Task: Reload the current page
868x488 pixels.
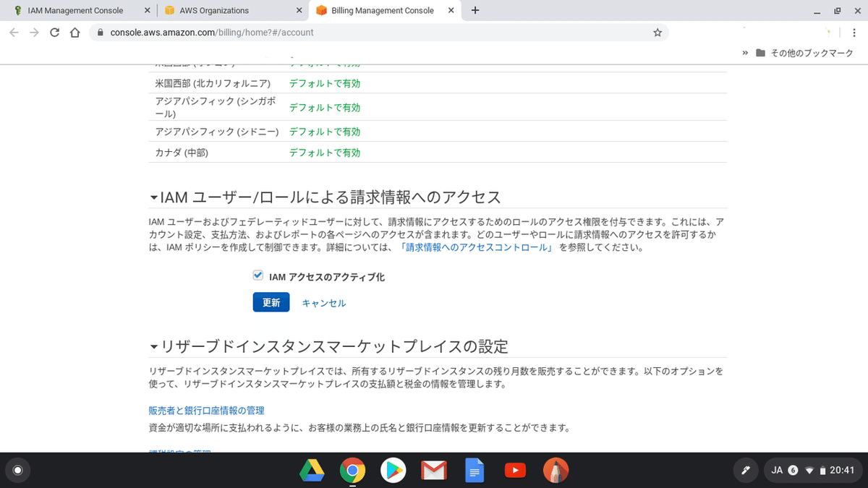Action: [54, 33]
